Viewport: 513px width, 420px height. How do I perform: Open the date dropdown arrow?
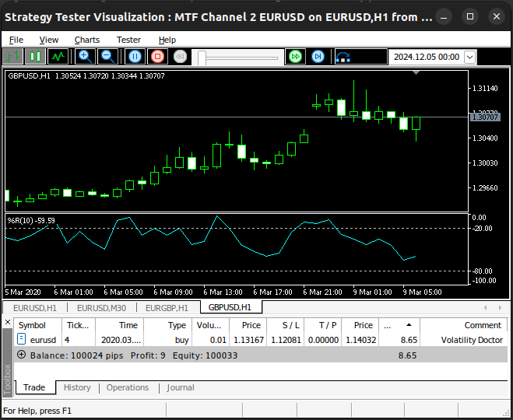coord(470,57)
